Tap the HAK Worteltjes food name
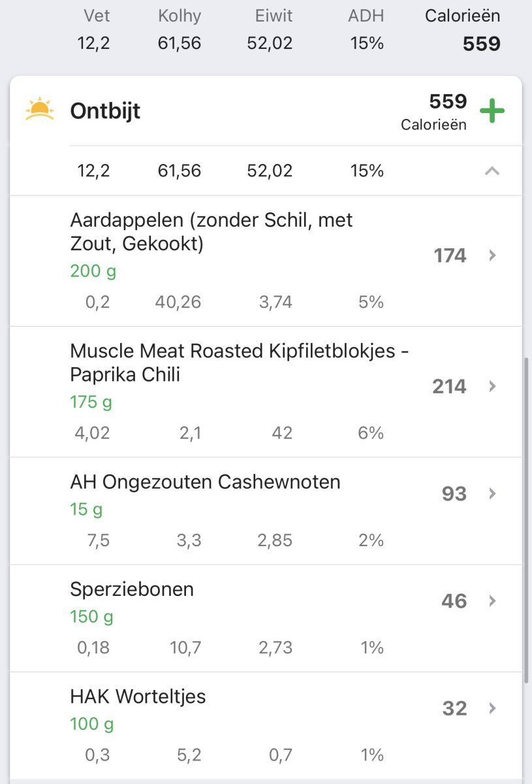Viewport: 532px width, 784px height. [138, 696]
